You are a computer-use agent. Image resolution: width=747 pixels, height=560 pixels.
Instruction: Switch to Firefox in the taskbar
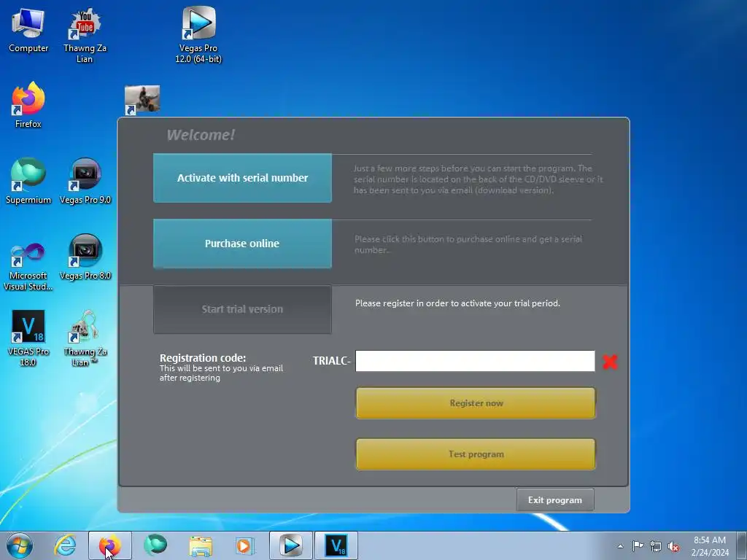pos(109,545)
